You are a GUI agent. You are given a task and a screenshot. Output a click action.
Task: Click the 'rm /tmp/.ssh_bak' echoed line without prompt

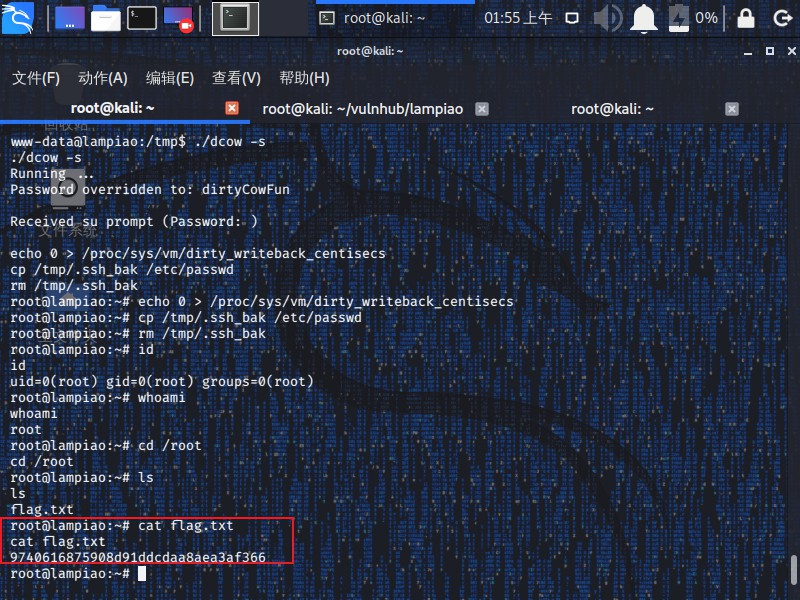[74, 286]
